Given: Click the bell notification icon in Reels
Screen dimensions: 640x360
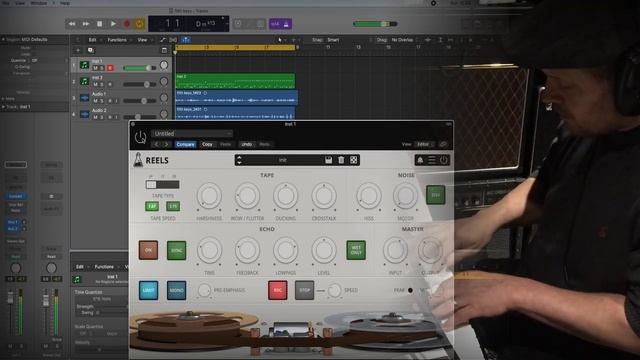Looking at the screenshot, I should coord(420,160).
